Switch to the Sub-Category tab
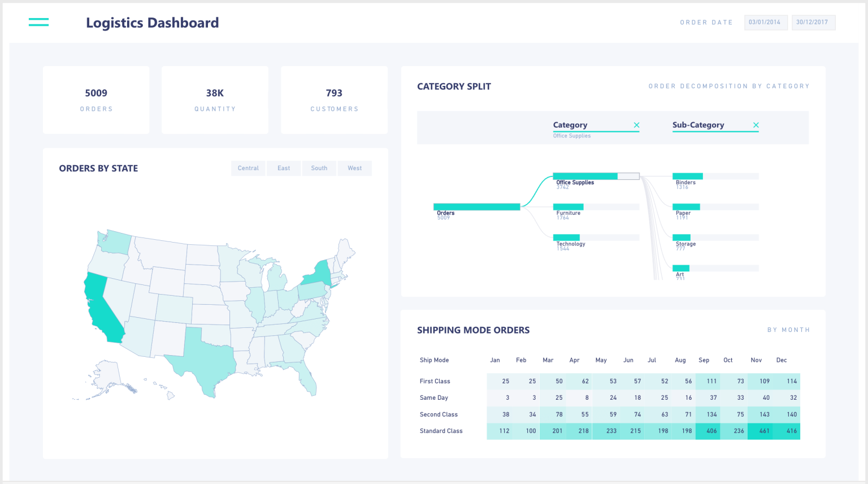The image size is (868, 484). [698, 125]
